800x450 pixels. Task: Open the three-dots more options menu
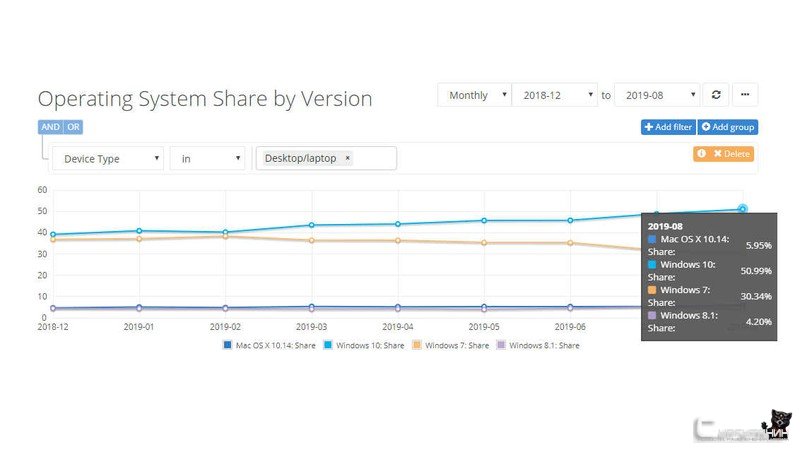(x=745, y=95)
